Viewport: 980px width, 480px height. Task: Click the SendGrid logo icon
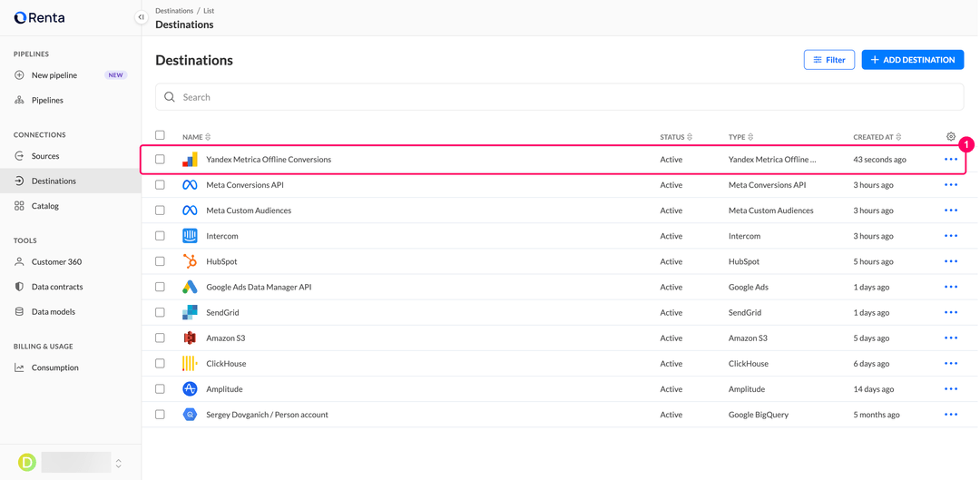pos(190,312)
